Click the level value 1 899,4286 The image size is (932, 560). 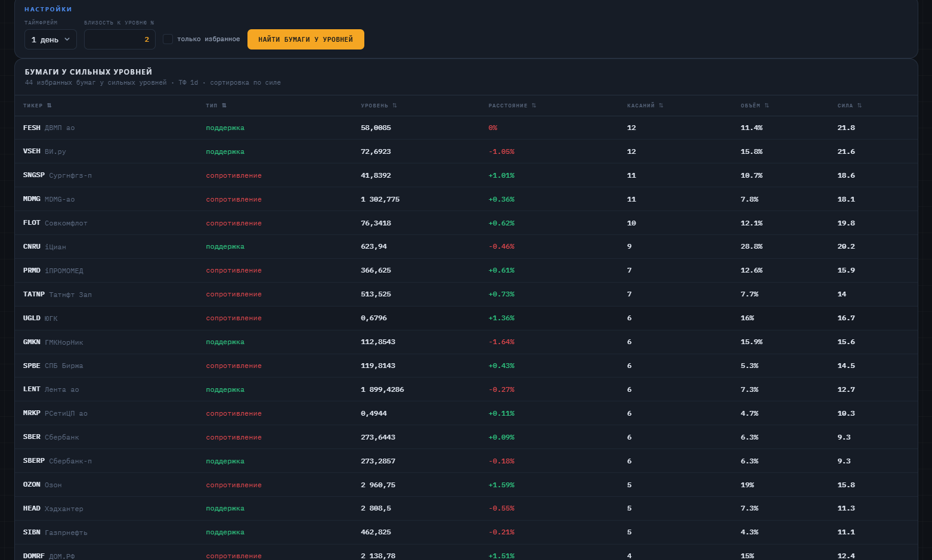click(x=382, y=389)
